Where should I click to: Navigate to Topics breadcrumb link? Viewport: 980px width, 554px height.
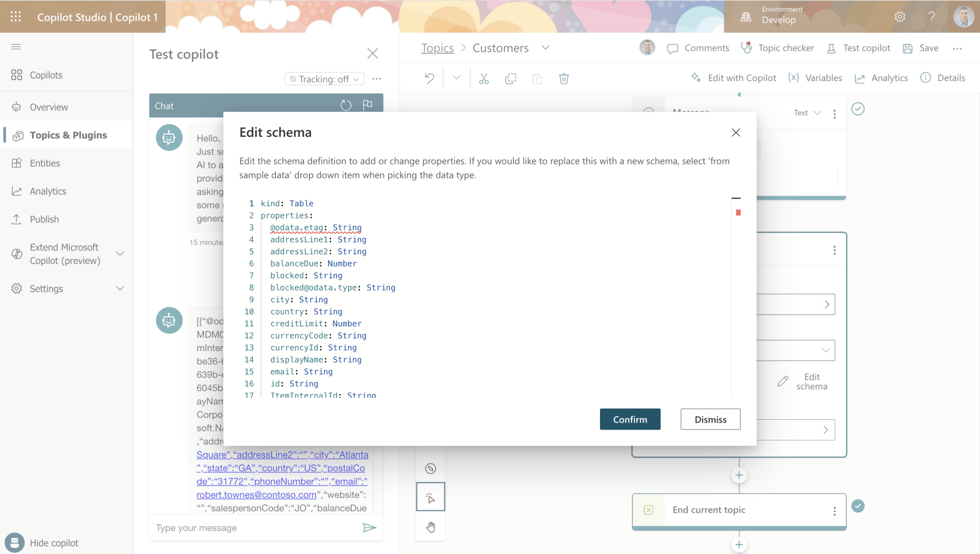(x=437, y=48)
